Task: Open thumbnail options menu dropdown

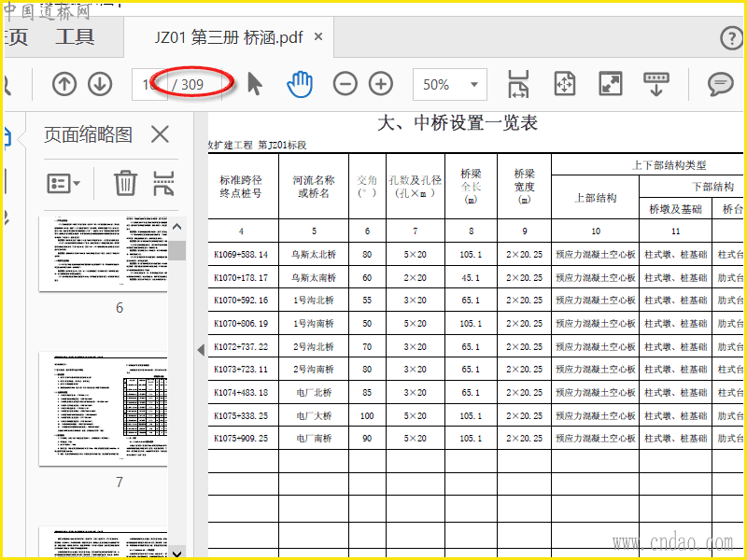Action: point(63,183)
